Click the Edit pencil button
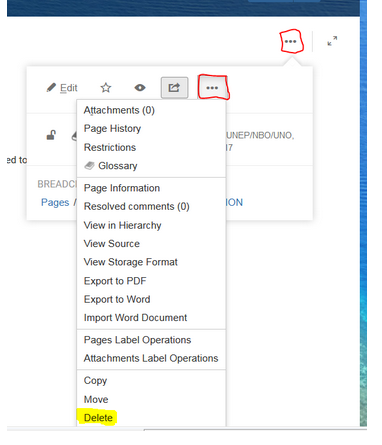 pos(62,88)
